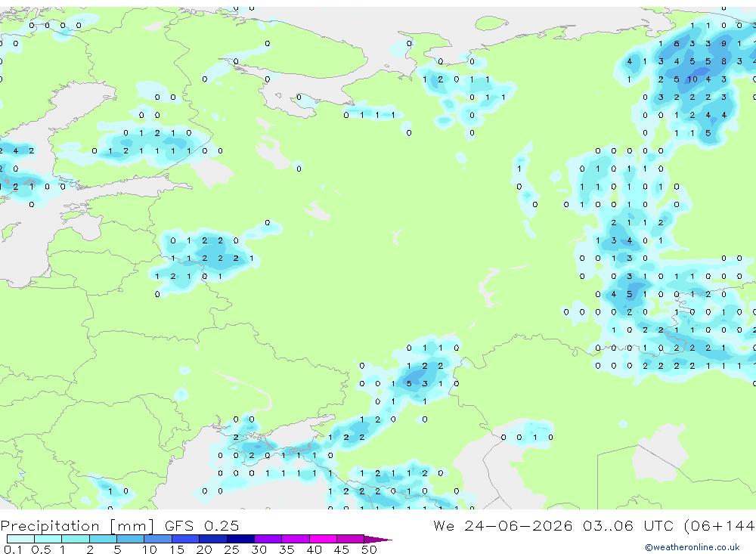Click the 25 to 30 mm legend color
The width and height of the screenshot is (756, 554).
240,539
